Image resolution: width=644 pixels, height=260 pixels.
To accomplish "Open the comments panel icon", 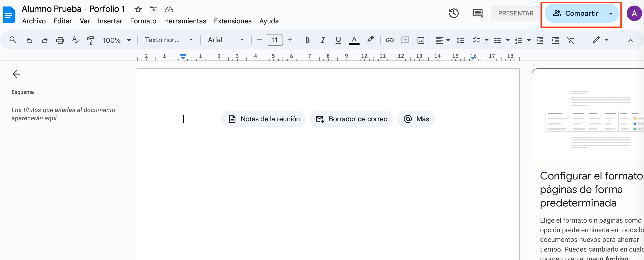I will coord(477,13).
